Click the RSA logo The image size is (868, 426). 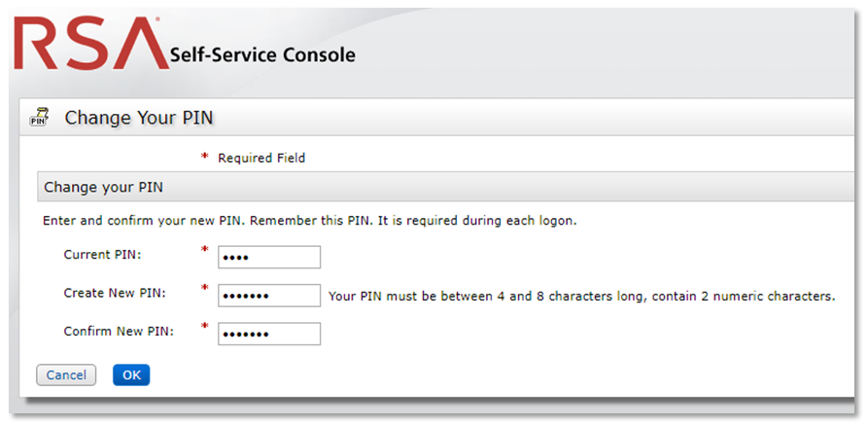87,46
